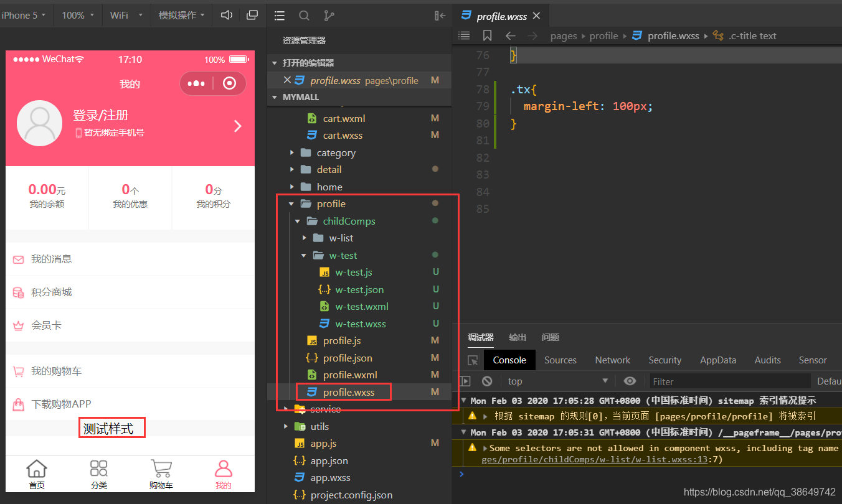Collapse the sidebar panel icon

440,16
